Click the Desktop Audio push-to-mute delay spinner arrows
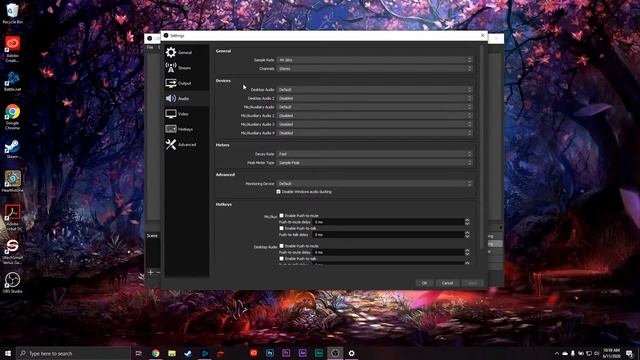Viewport: 640px width, 360px height. pos(467,252)
